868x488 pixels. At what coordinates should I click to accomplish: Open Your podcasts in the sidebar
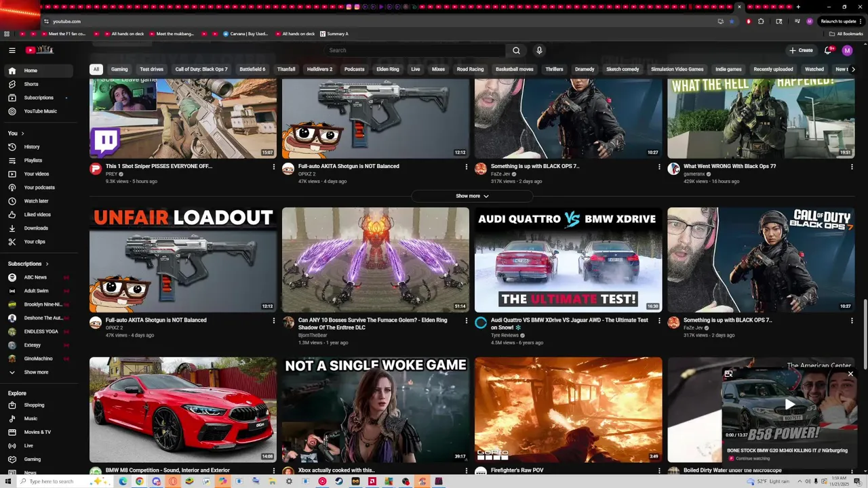[37, 188]
